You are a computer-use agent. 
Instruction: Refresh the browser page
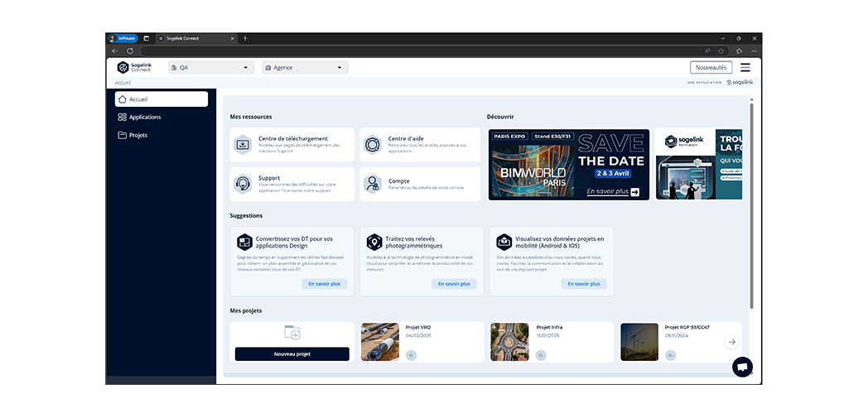[130, 50]
